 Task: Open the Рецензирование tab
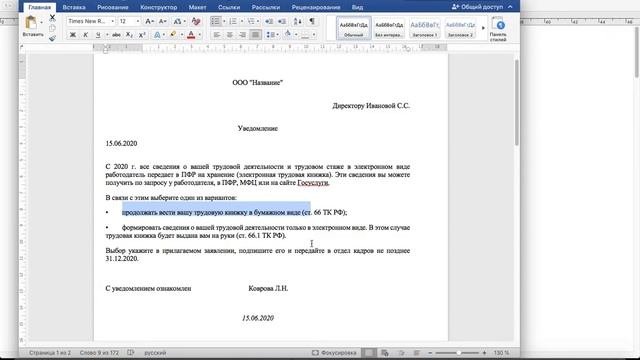tap(316, 7)
